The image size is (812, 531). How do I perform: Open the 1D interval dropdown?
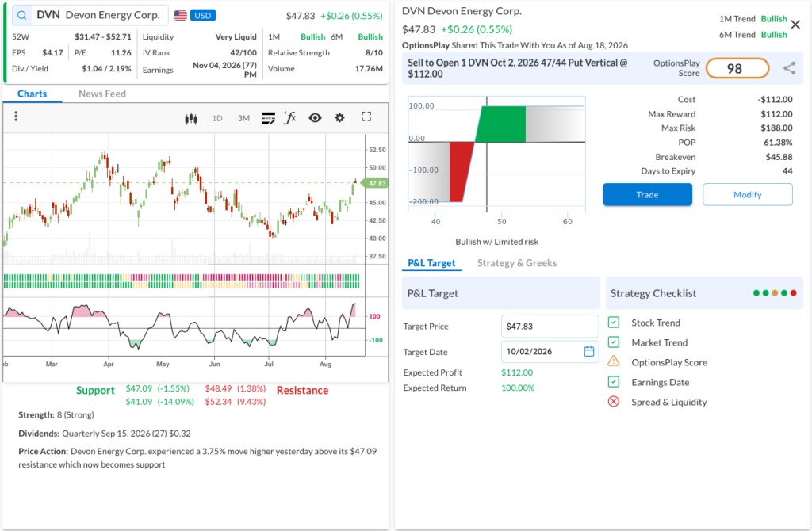[217, 119]
